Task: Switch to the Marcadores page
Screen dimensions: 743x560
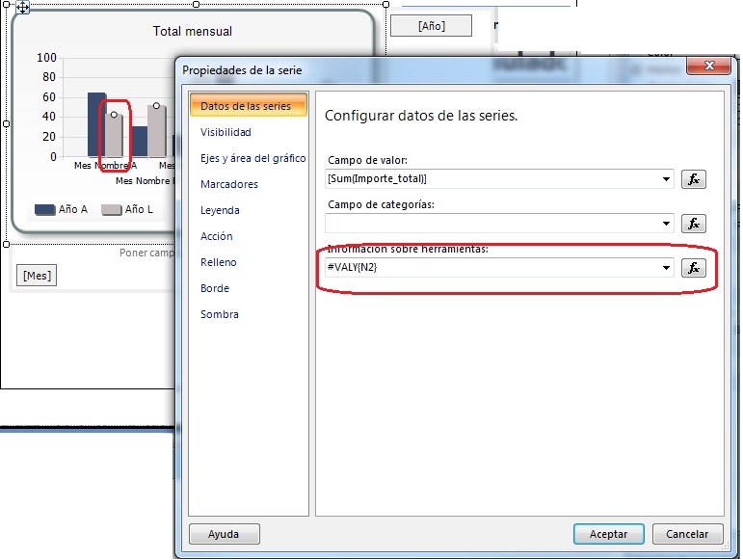Action: point(228,184)
